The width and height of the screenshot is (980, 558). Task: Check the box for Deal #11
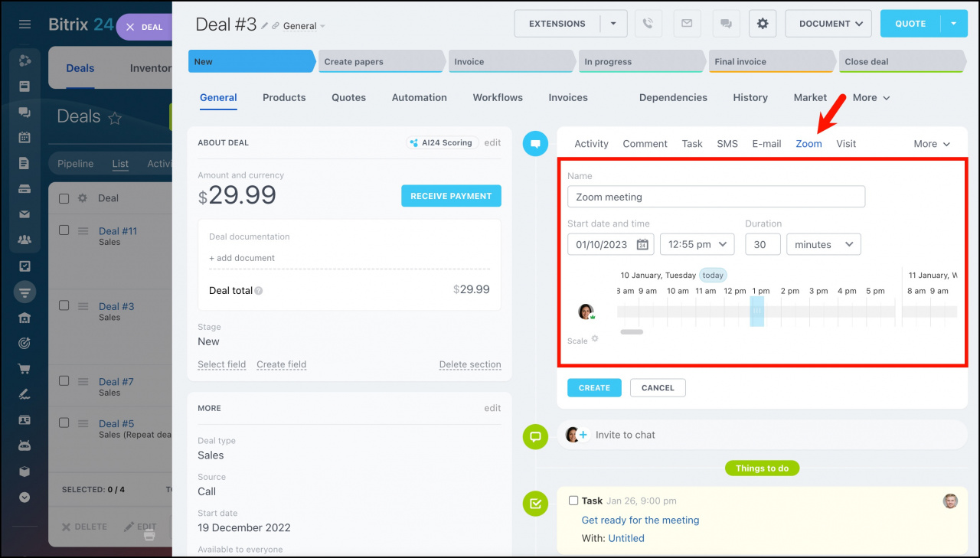point(64,230)
